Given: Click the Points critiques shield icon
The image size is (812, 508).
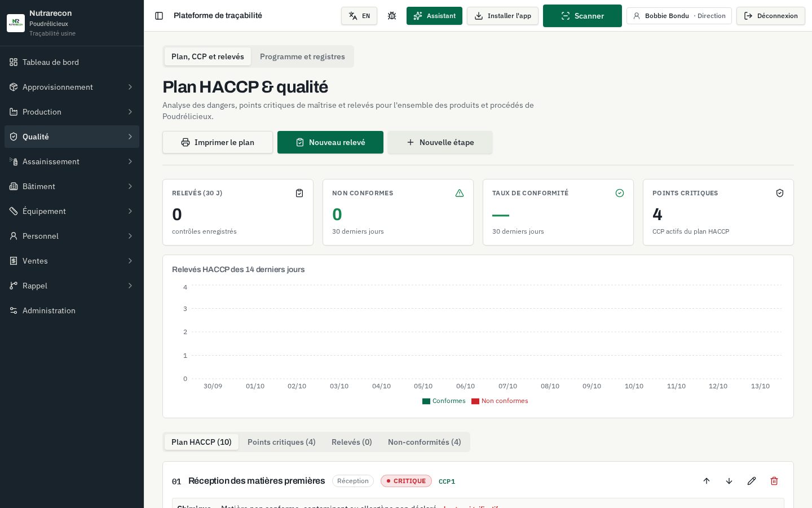Looking at the screenshot, I should [780, 193].
